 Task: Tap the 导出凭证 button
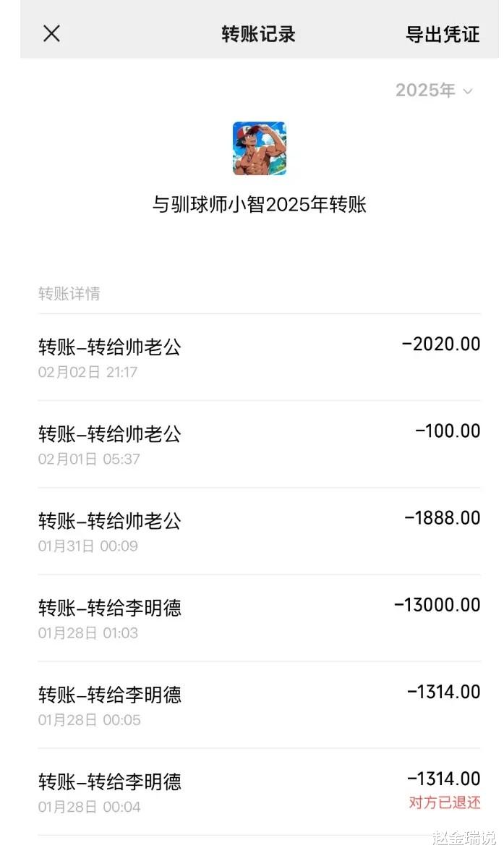pyautogui.click(x=443, y=34)
